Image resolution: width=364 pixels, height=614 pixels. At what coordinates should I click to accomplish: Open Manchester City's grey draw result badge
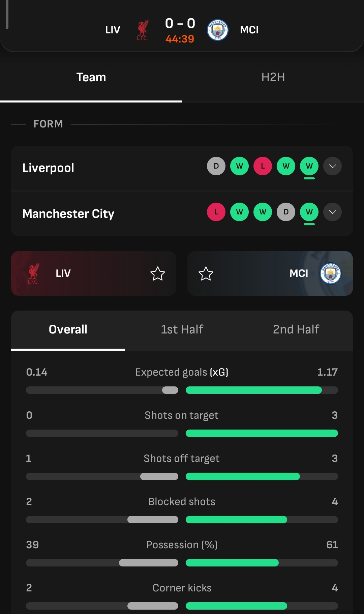coord(286,212)
